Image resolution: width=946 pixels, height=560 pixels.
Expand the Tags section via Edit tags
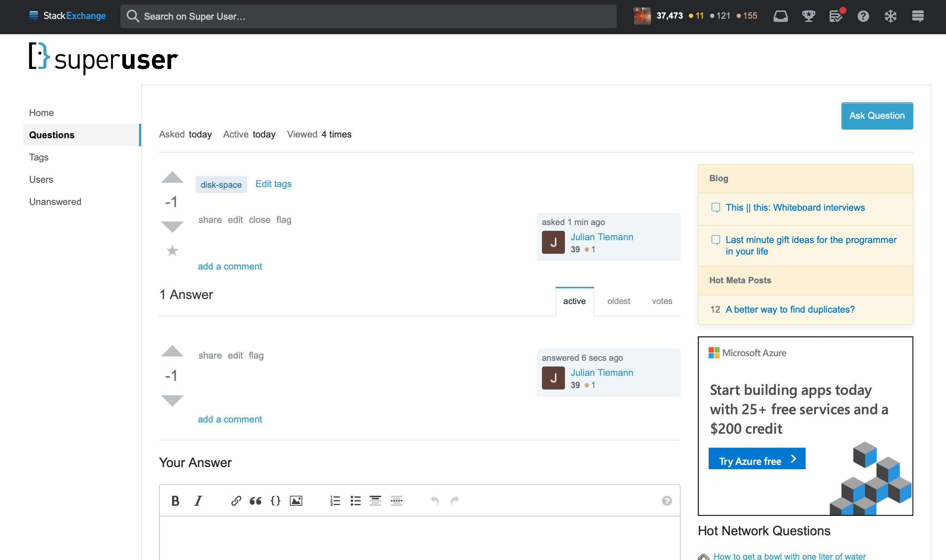click(273, 183)
